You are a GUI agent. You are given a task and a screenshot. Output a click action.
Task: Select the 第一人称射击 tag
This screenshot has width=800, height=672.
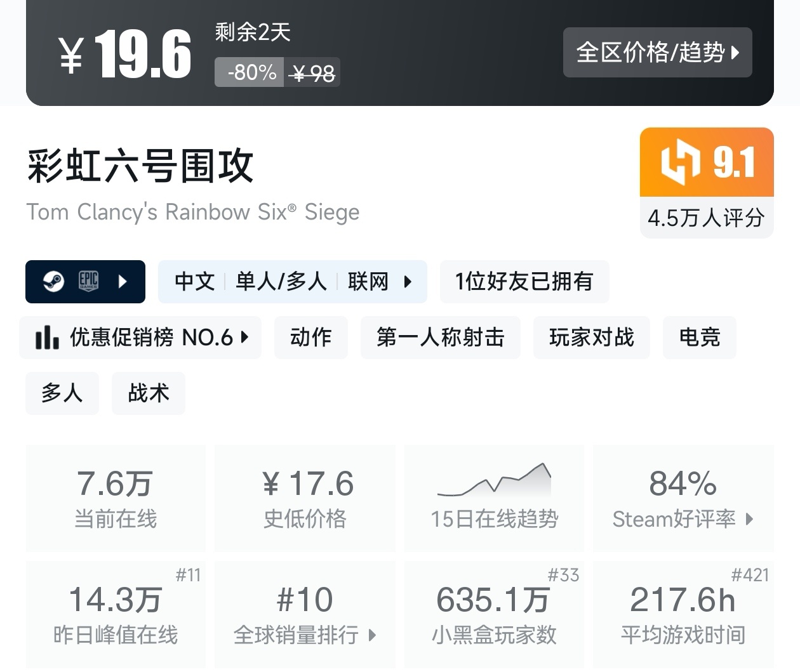[440, 338]
